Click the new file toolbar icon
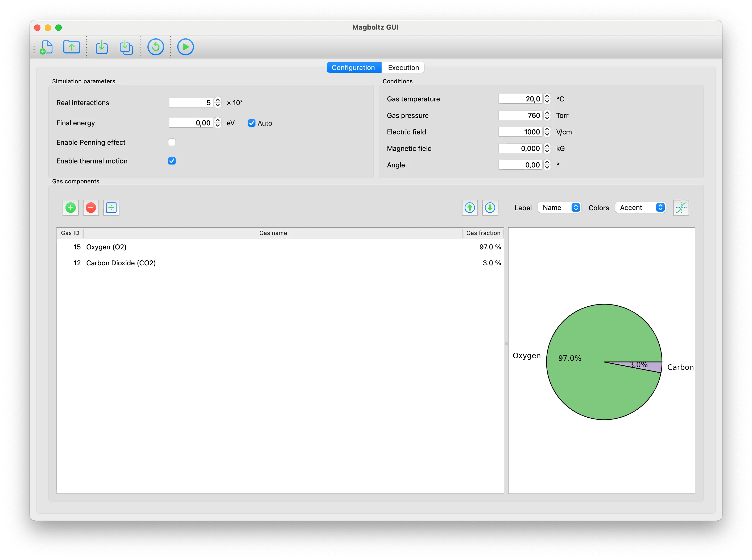The width and height of the screenshot is (752, 560). pyautogui.click(x=46, y=47)
